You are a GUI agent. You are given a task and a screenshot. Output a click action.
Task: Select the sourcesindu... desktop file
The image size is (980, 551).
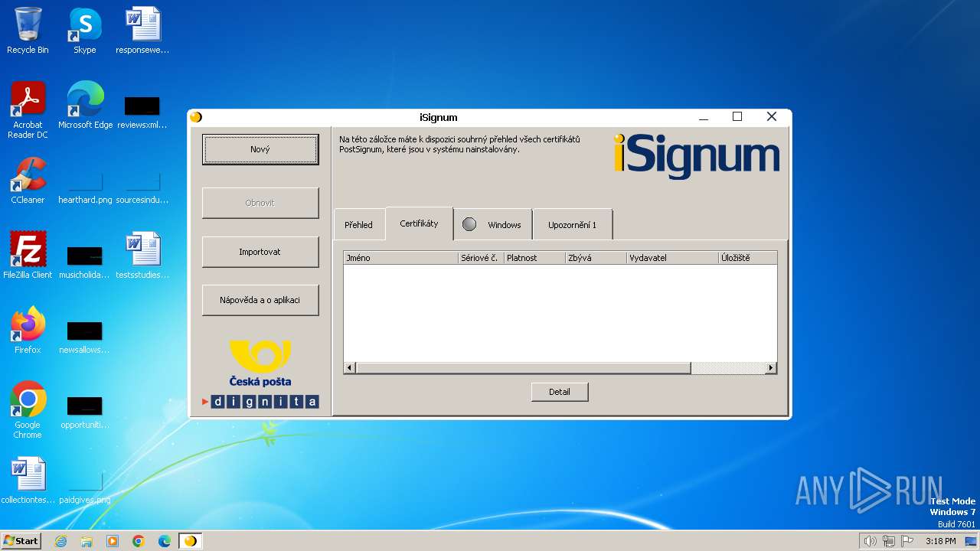pos(142,188)
